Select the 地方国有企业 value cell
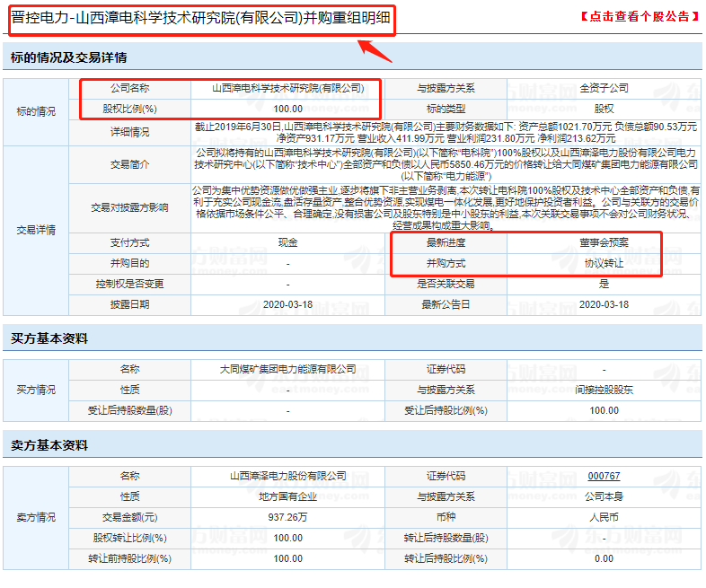 coord(288,496)
